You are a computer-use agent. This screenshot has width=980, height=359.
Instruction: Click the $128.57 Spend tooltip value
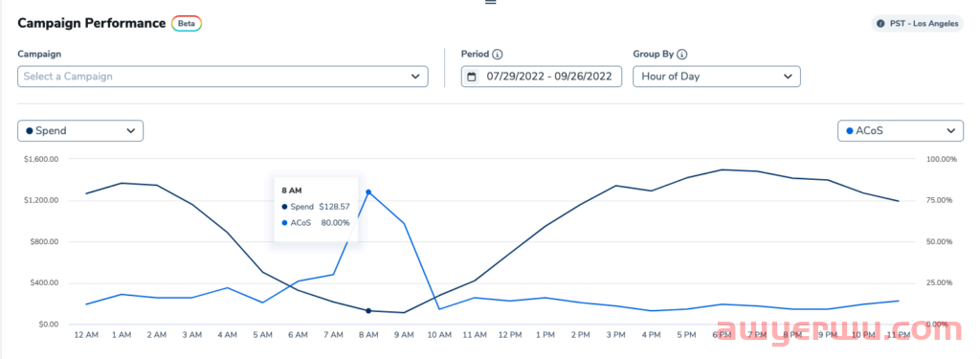tap(334, 207)
